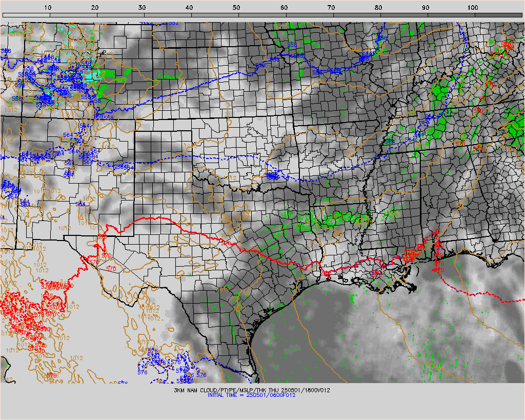Select scale swatch between 40 and 50
Screen dimensions: 525x420
(x=215, y=15)
